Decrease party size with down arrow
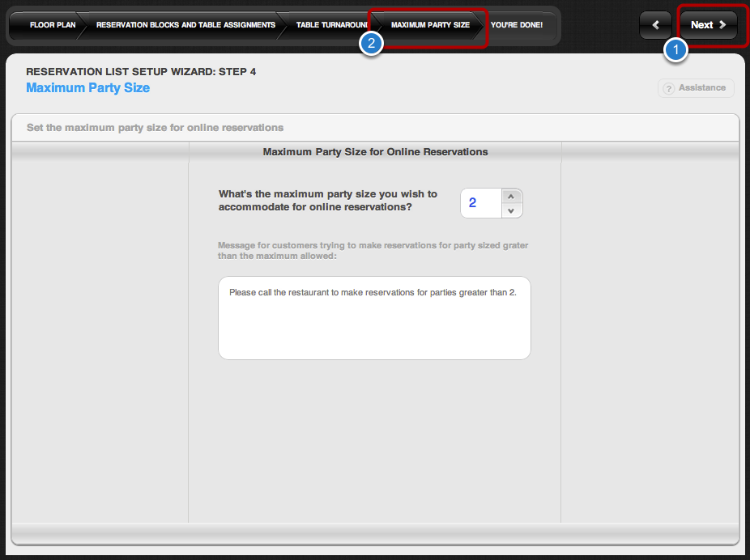 510,210
